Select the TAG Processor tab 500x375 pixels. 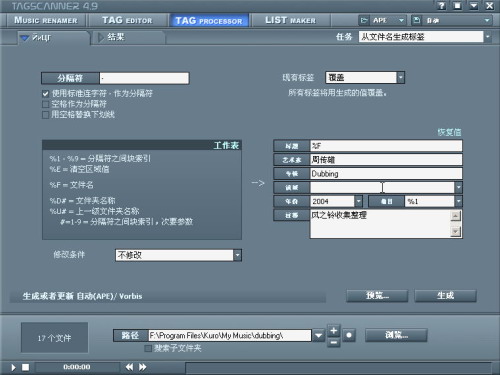point(209,20)
